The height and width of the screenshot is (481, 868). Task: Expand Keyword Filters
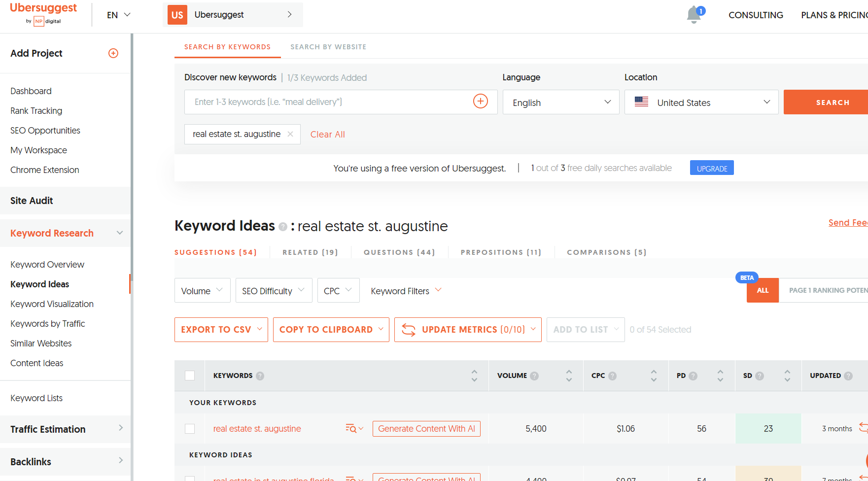click(x=406, y=291)
